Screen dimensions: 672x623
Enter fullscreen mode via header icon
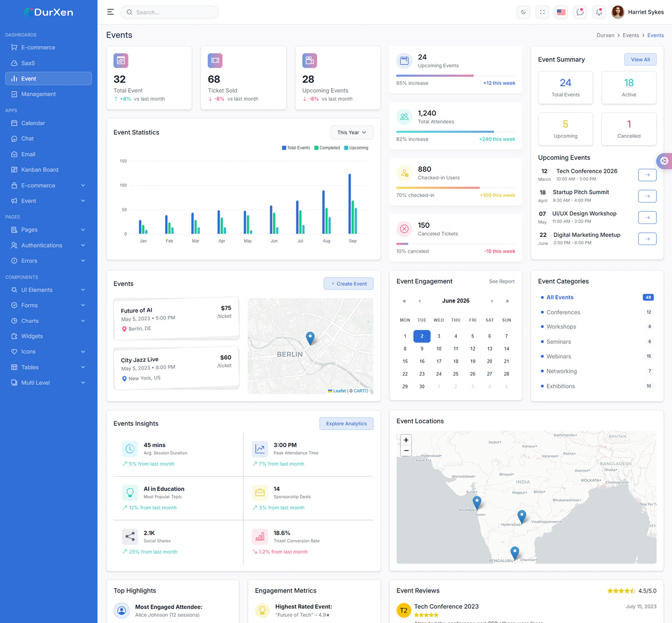542,12
